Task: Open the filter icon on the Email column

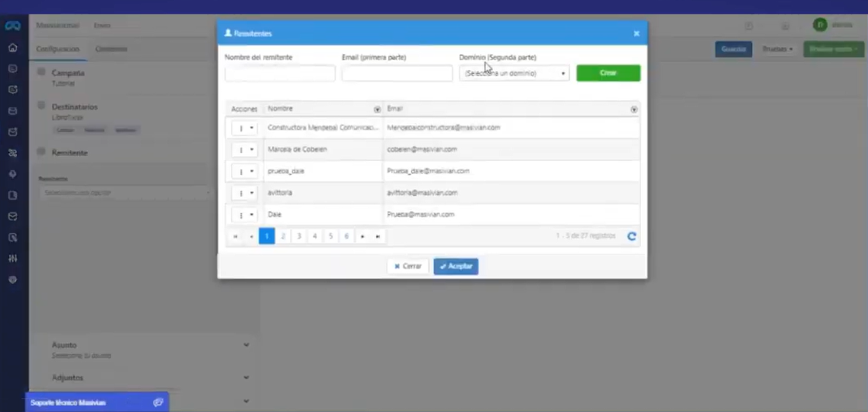Action: [x=634, y=110]
